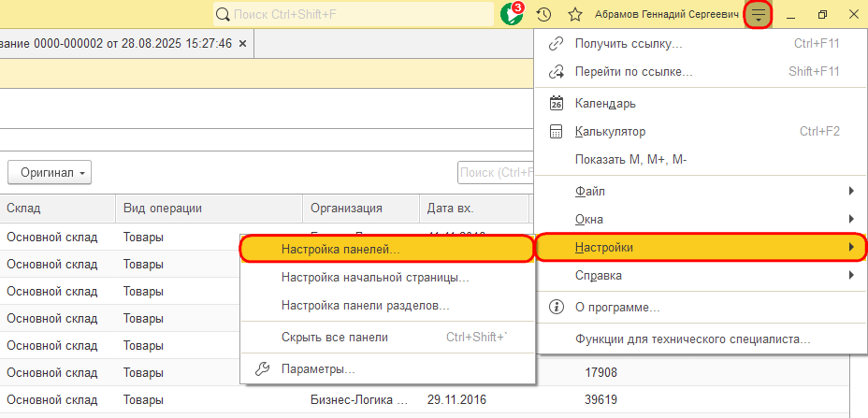Click the icon beside Перейти по ссылке
The height and width of the screenshot is (418, 868).
point(556,71)
